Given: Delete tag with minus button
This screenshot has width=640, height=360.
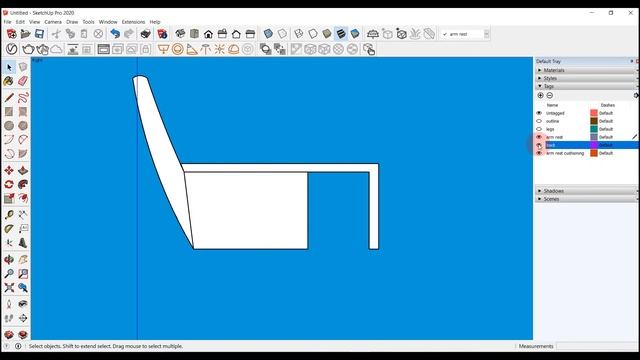Looking at the screenshot, I should pyautogui.click(x=550, y=96).
